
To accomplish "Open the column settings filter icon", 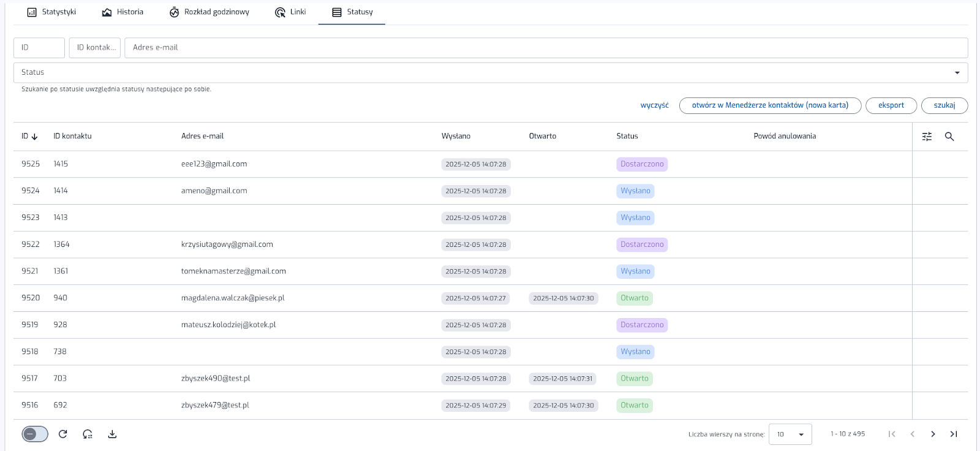I will pos(927,137).
